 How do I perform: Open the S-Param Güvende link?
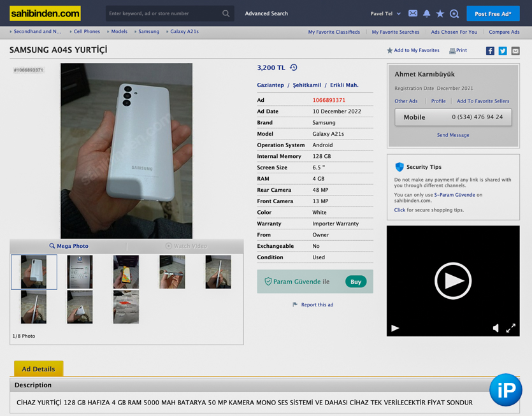tap(454, 195)
